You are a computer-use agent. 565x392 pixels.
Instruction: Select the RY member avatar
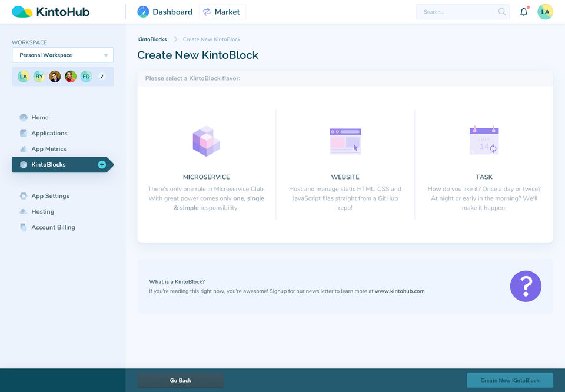(x=39, y=77)
